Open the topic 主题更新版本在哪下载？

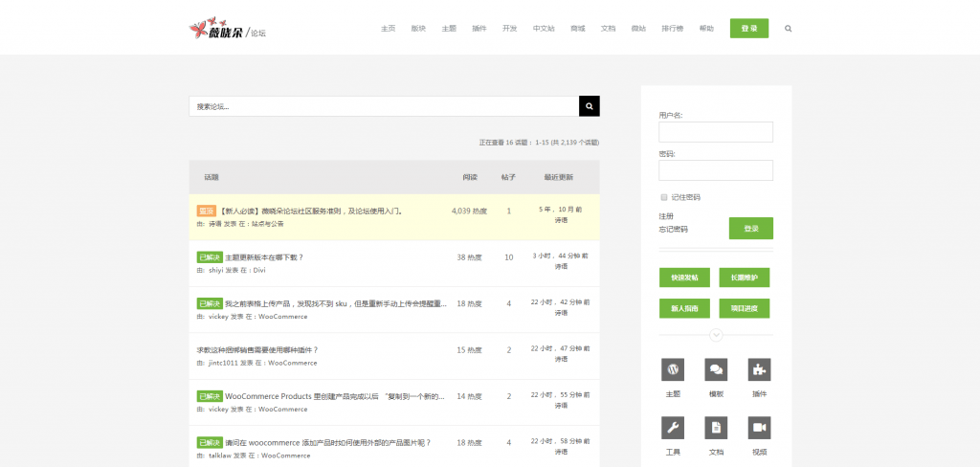point(264,256)
